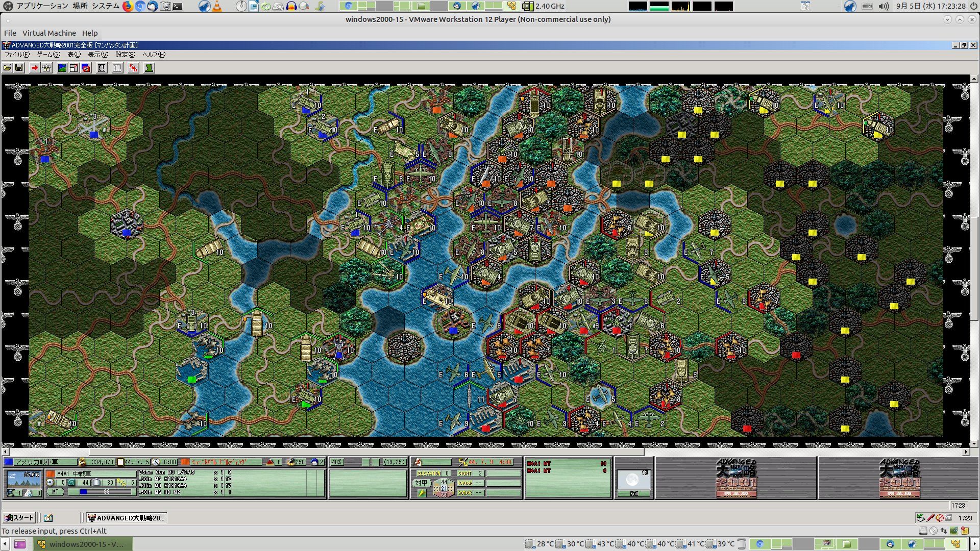Click the toolbar icon right of the red arrow

(x=46, y=68)
